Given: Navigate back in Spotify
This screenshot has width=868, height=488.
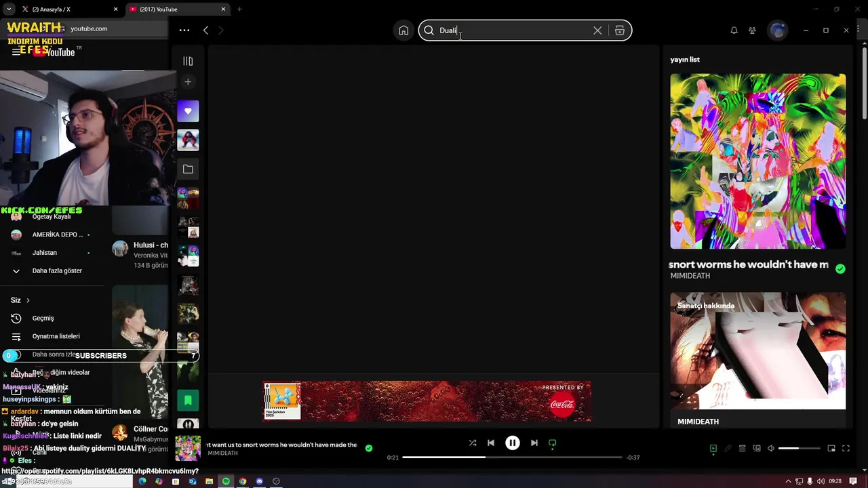Looking at the screenshot, I should (205, 30).
